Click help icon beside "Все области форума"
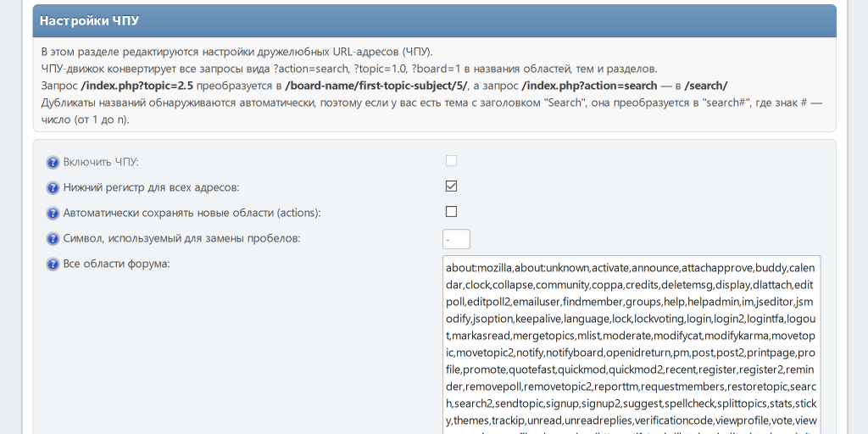The height and width of the screenshot is (434, 868). (53, 264)
